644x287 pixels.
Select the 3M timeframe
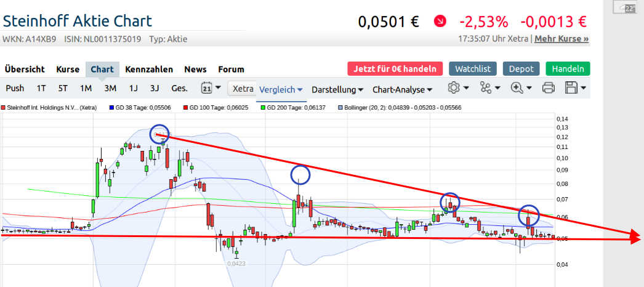(x=110, y=88)
